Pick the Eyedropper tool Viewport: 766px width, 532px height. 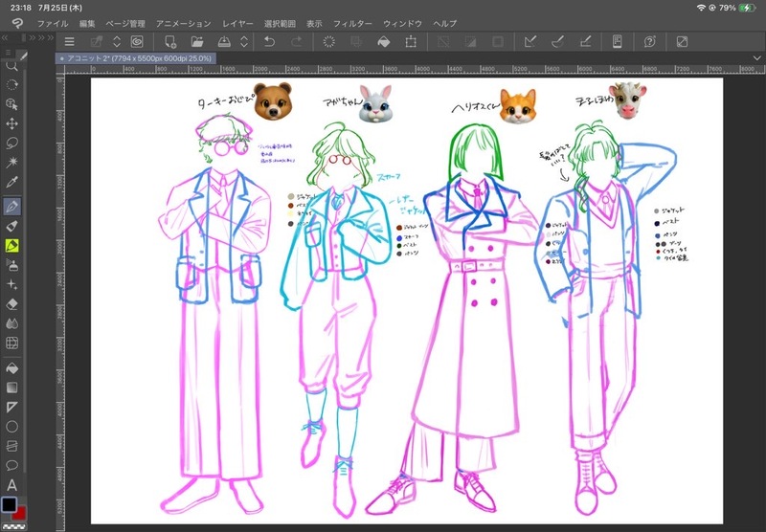tap(12, 181)
